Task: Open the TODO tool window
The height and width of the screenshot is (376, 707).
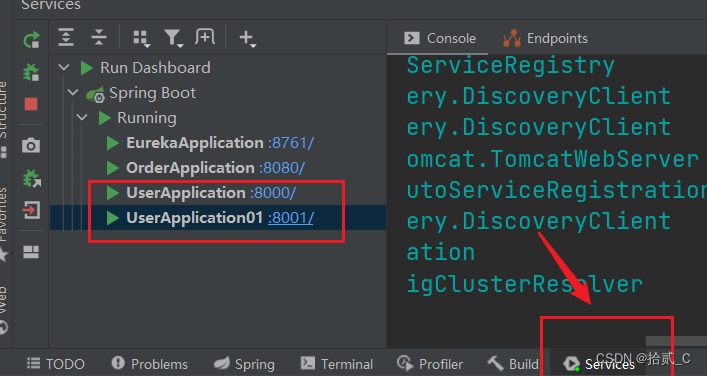Action: coord(55,364)
